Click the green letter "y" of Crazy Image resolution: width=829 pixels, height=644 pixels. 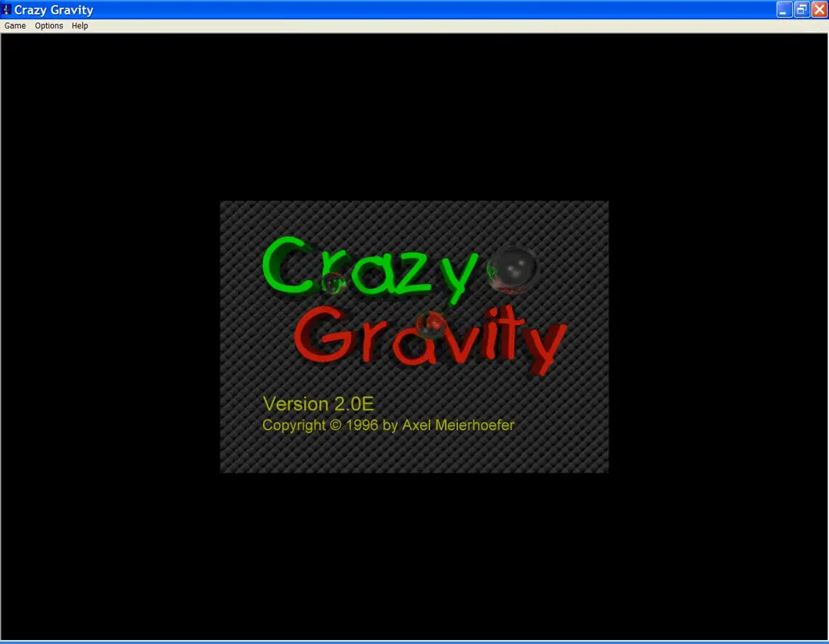[x=459, y=278]
